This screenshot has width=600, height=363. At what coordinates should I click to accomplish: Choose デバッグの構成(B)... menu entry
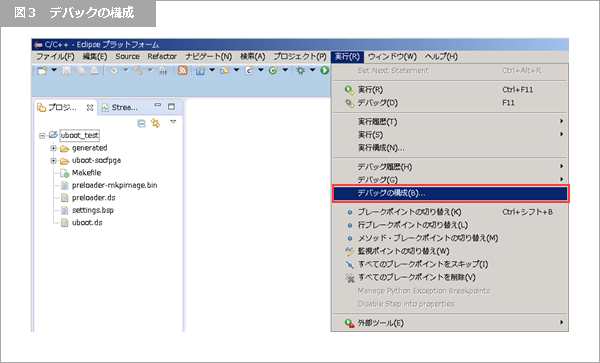click(450, 194)
